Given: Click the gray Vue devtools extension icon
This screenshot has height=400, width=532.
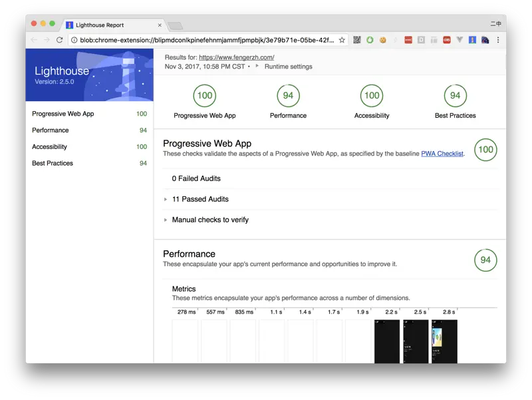Looking at the screenshot, I should coord(460,40).
